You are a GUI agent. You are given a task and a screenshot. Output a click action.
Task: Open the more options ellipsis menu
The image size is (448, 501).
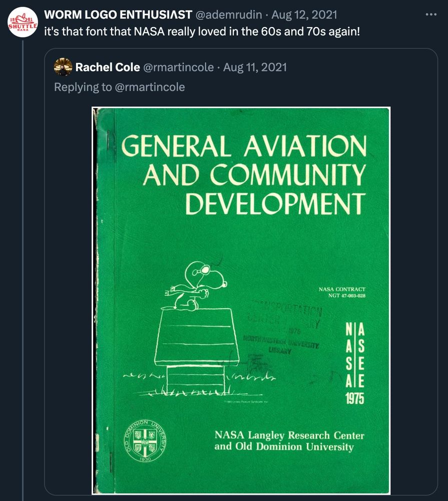430,15
